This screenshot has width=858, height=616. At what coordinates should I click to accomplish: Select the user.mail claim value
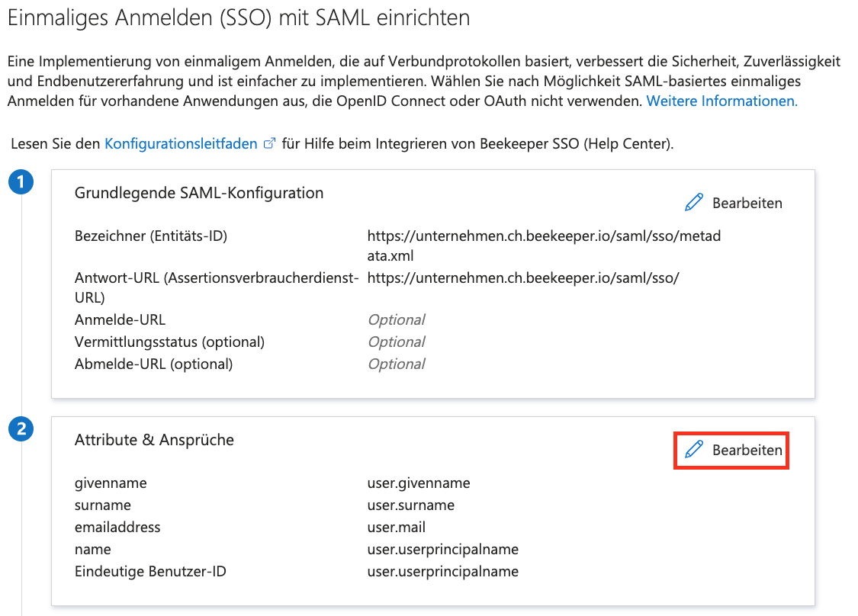396,527
